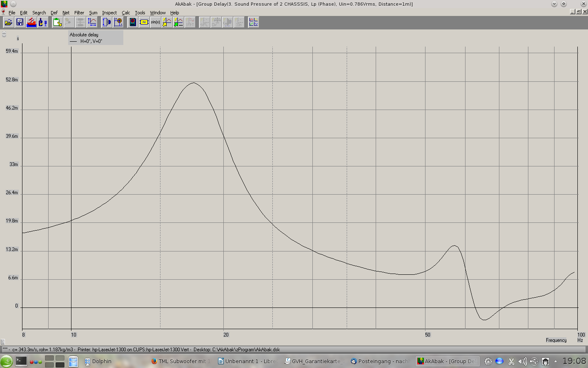This screenshot has width=588, height=368.
Task: Click the volume icon in system tray
Action: (522, 361)
